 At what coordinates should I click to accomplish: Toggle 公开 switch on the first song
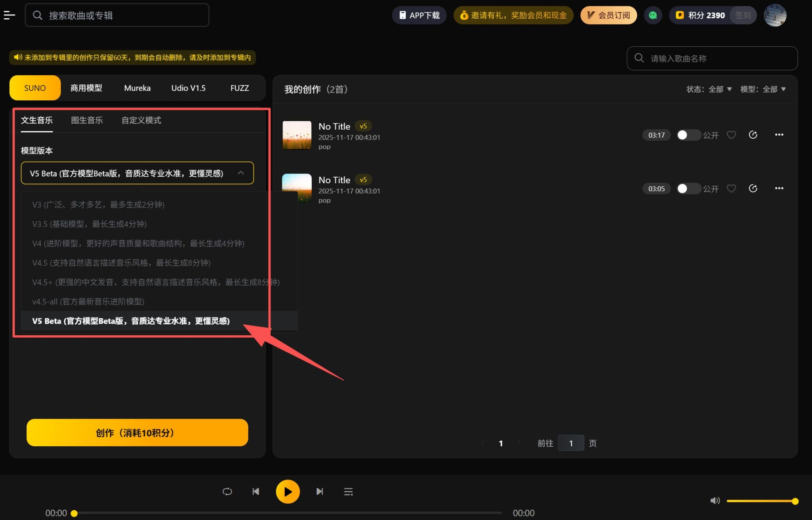click(x=689, y=135)
